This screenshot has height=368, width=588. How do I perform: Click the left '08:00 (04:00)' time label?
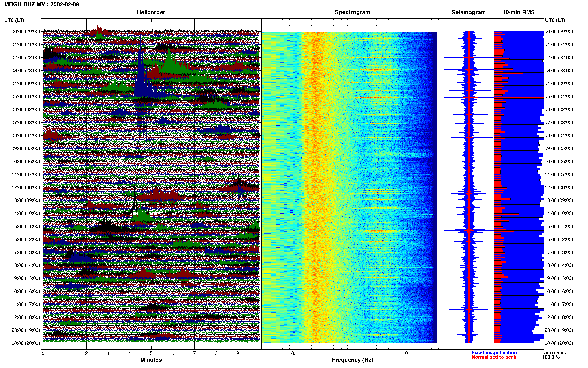click(26, 135)
